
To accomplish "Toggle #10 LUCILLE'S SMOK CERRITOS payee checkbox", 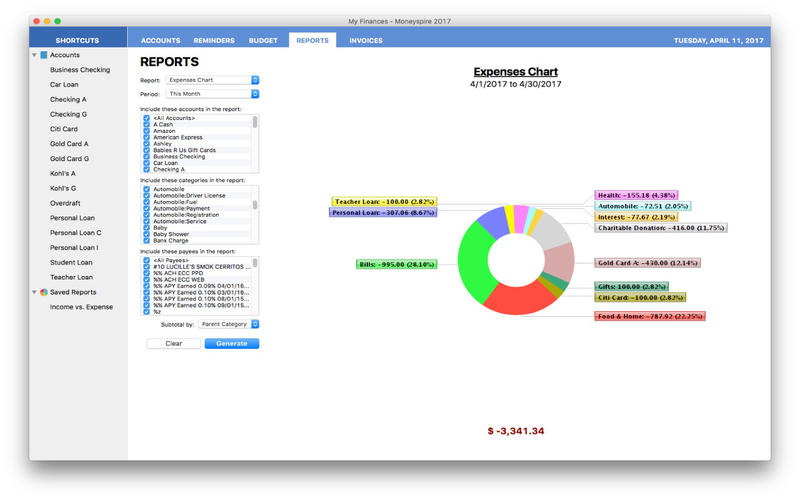I will pyautogui.click(x=146, y=267).
